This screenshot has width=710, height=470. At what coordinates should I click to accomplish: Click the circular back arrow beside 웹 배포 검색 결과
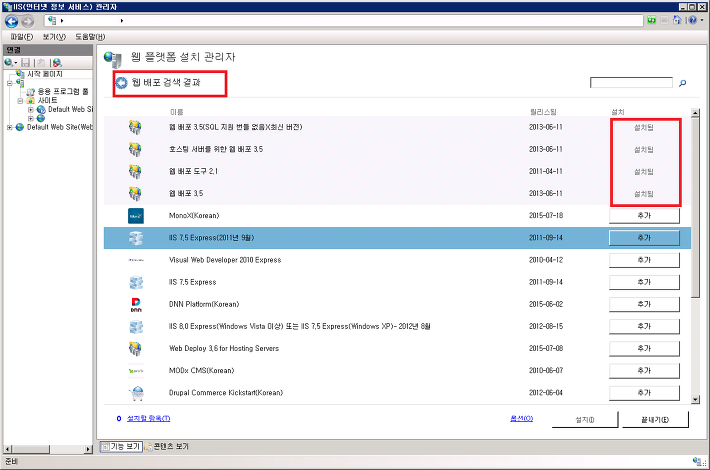pyautogui.click(x=121, y=83)
